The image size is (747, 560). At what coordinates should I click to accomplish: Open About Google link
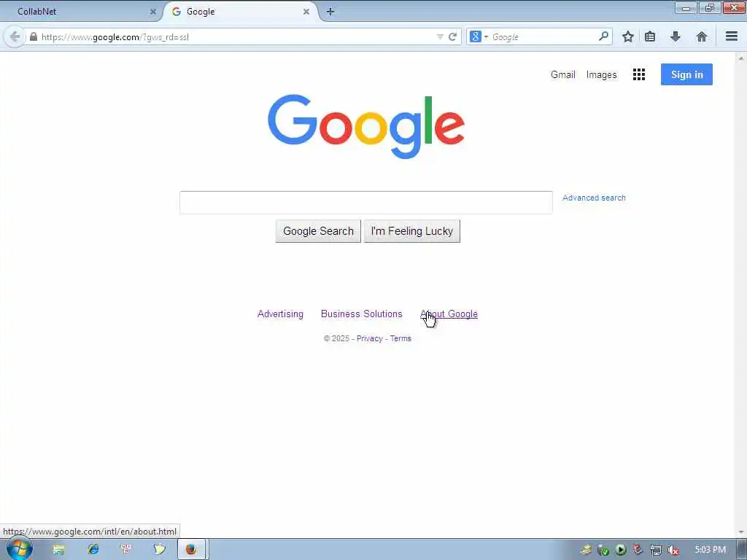point(449,314)
